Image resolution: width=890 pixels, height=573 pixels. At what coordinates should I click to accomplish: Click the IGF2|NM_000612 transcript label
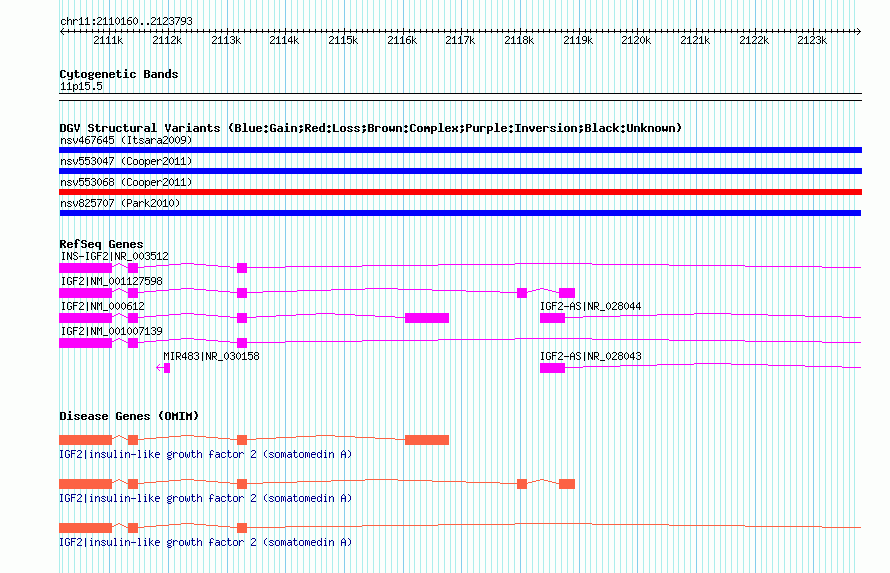tap(103, 306)
